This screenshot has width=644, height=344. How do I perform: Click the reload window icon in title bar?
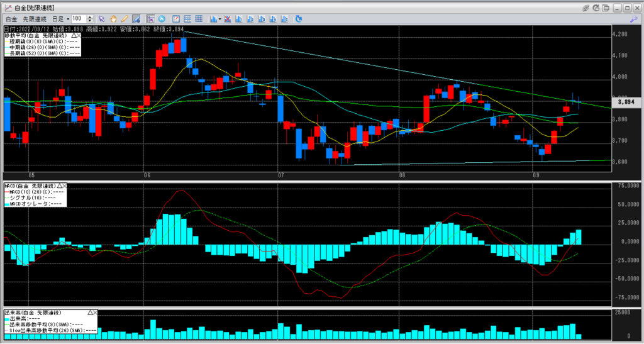(x=596, y=8)
